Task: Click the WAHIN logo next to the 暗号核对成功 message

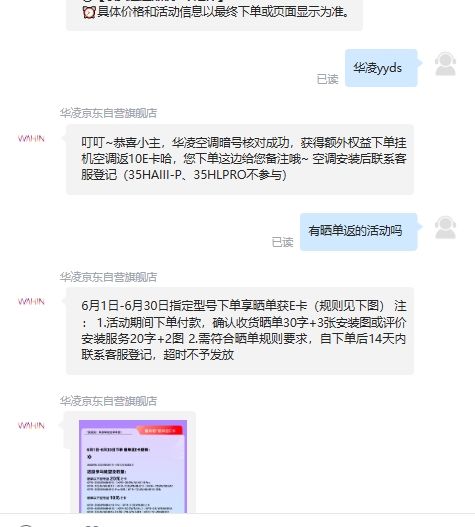Action: pyautogui.click(x=31, y=138)
